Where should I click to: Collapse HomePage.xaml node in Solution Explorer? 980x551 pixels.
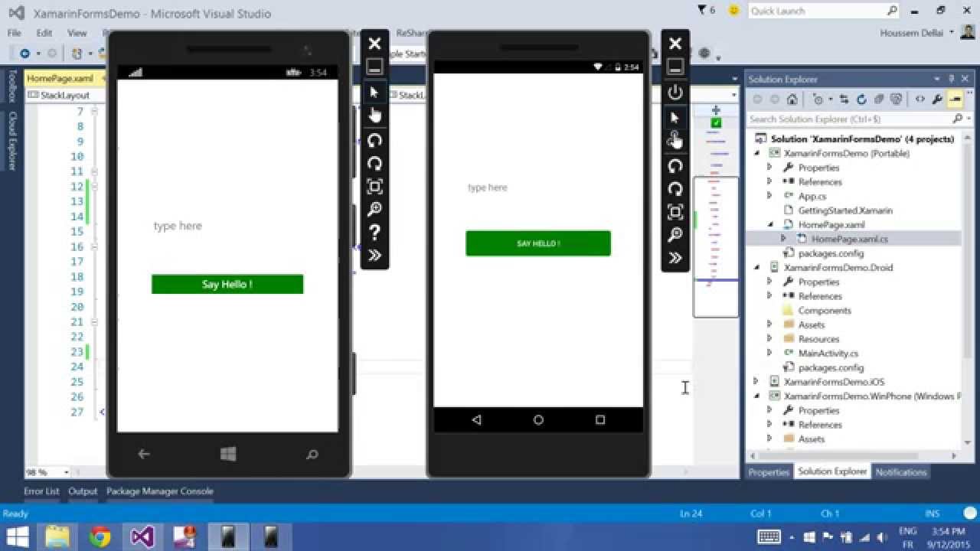point(770,224)
